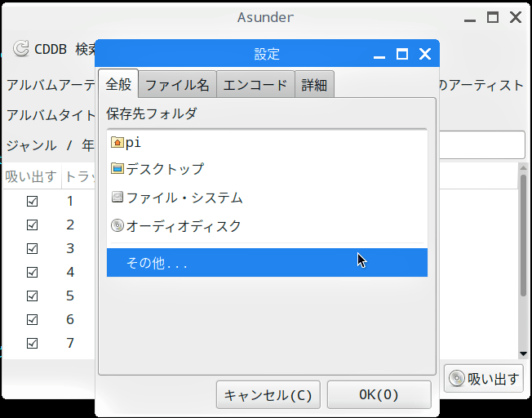Select the pi home folder icon

(x=117, y=142)
